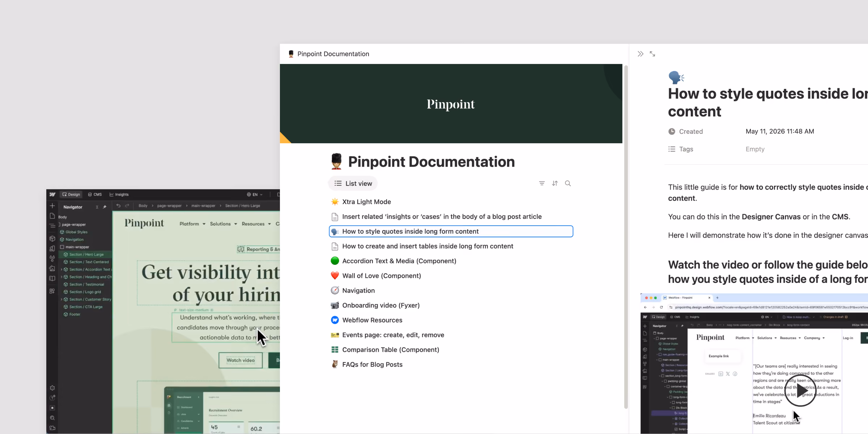The width and height of the screenshot is (868, 434).
Task: Click the Empty value beside Tags
Action: [x=755, y=149]
